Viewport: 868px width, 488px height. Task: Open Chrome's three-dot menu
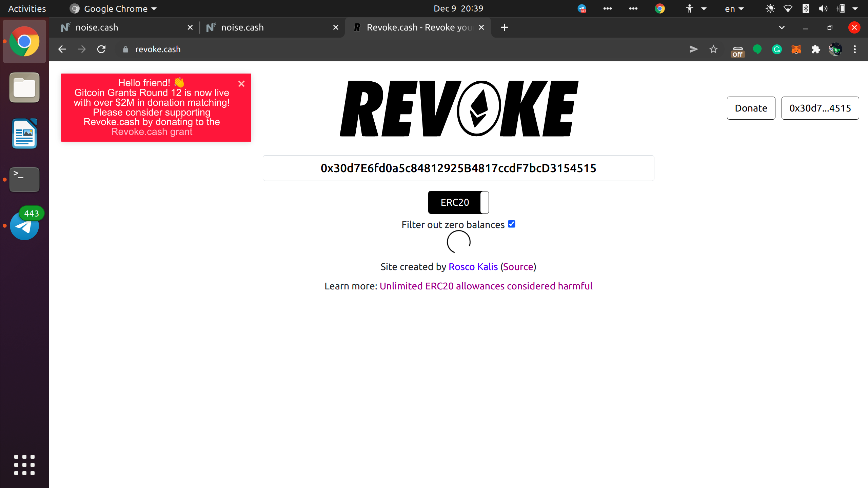tap(855, 49)
